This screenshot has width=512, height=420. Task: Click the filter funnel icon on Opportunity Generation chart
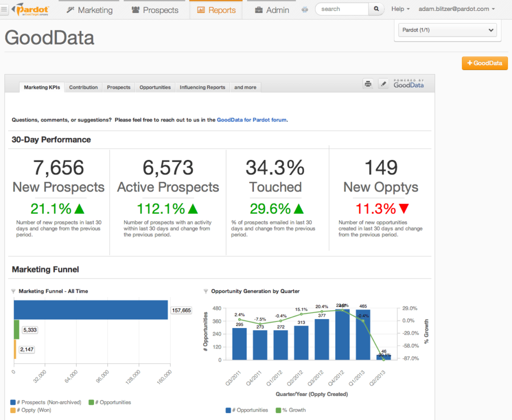click(x=206, y=290)
